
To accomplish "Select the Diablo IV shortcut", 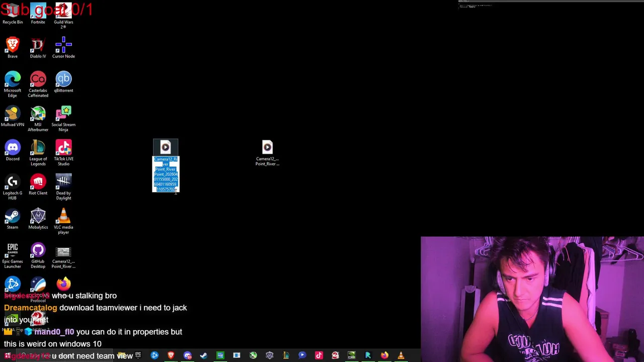I will 38,48.
